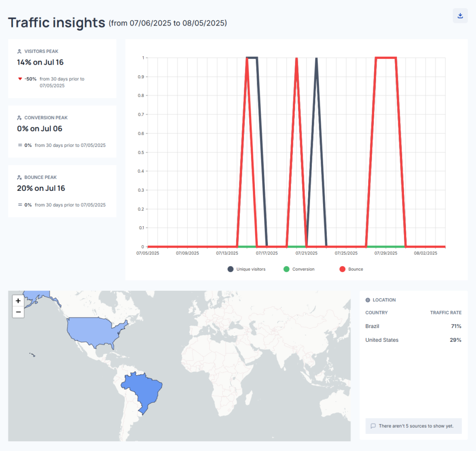Click the Country column header
Screen dimensions: 476x451
[x=376, y=313]
